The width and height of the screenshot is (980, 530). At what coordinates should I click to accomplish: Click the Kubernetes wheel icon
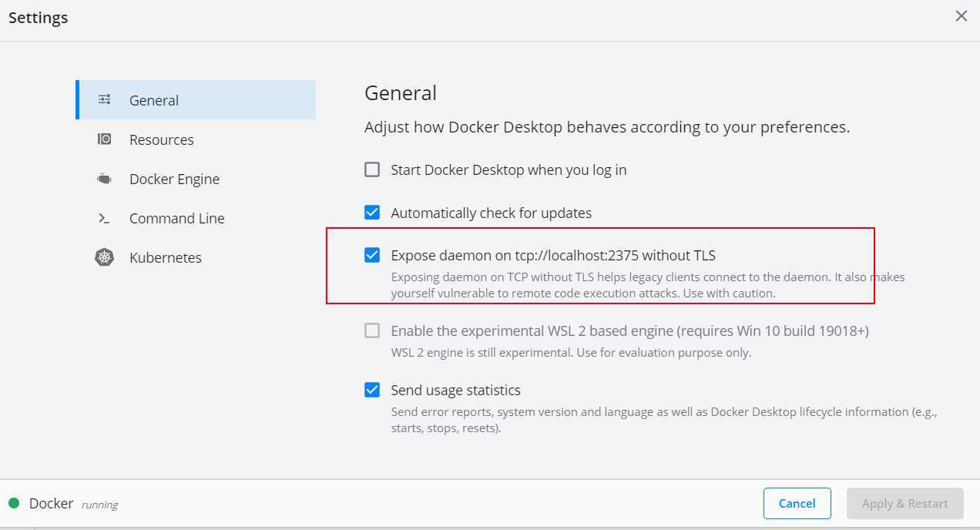105,257
